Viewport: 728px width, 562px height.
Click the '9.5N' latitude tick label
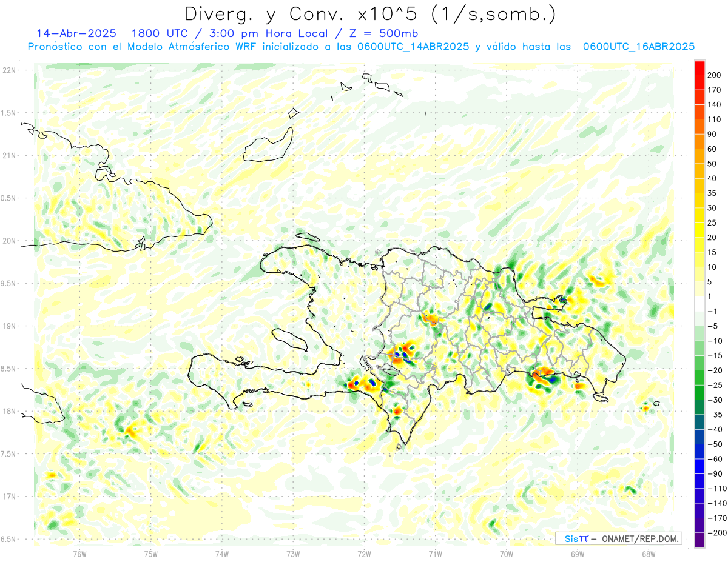[x=9, y=283]
